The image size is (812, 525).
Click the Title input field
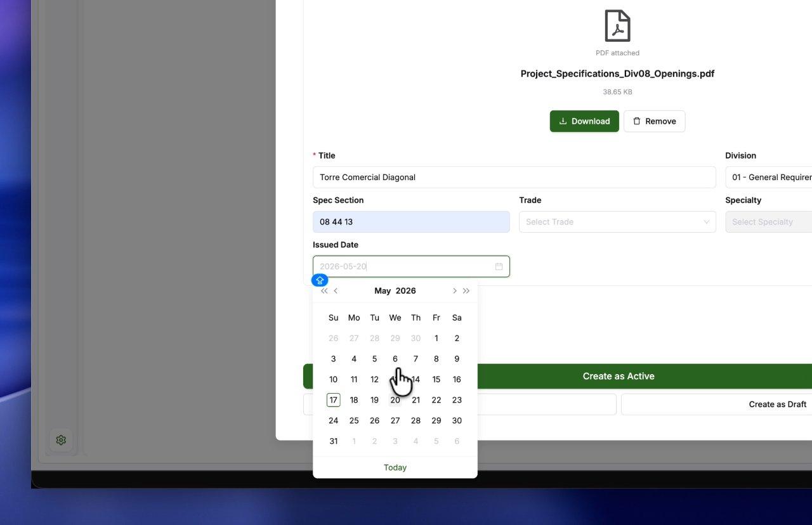click(514, 178)
